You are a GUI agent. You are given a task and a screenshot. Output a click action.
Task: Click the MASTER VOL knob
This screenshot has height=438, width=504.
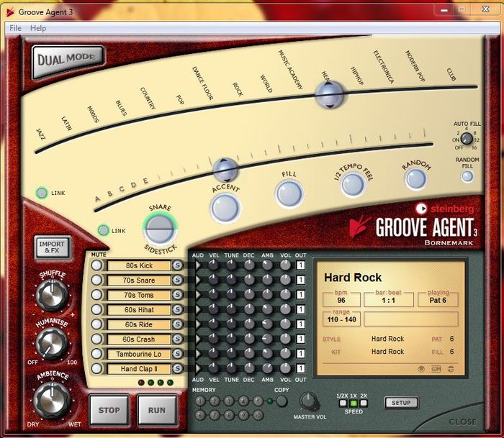309,402
